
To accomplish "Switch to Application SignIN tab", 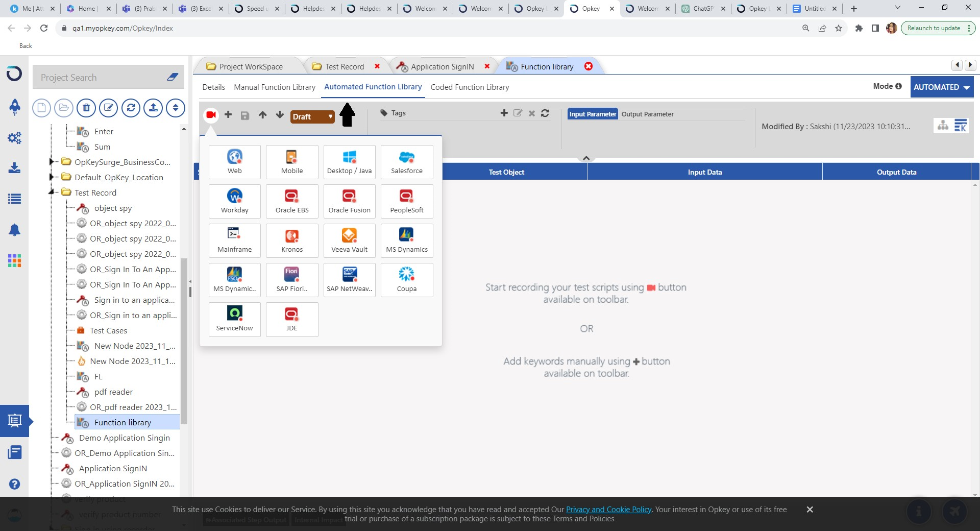I will pos(442,66).
